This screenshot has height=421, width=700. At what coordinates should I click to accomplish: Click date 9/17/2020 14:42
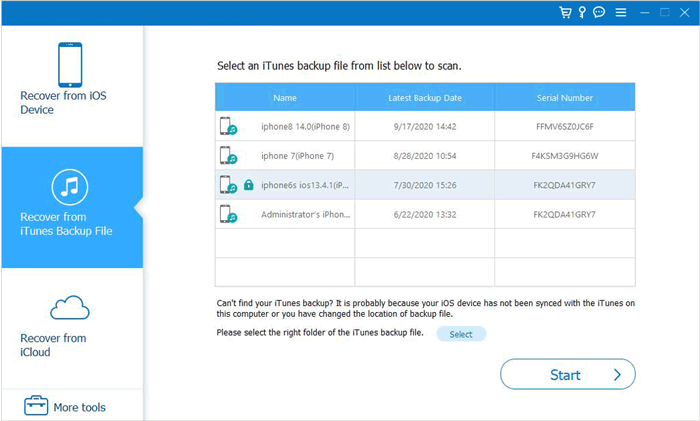425,126
